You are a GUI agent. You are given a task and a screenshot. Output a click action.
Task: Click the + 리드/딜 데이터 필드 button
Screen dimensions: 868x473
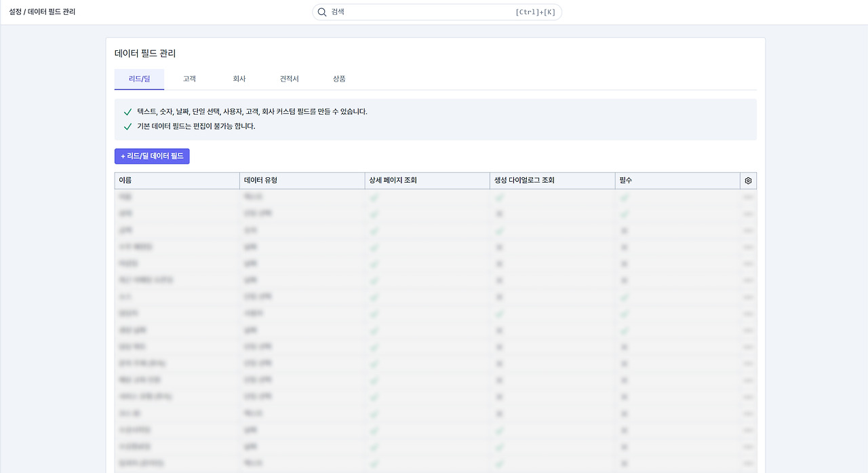[x=152, y=156]
